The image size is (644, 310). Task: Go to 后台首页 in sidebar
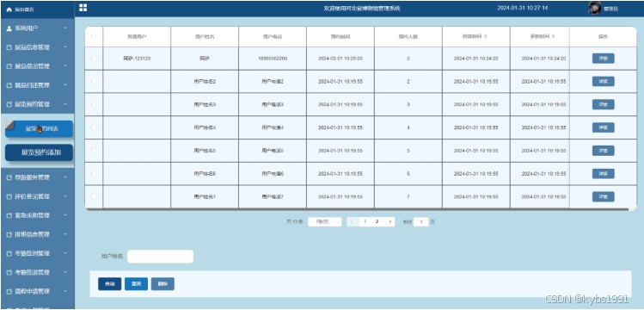[24, 9]
